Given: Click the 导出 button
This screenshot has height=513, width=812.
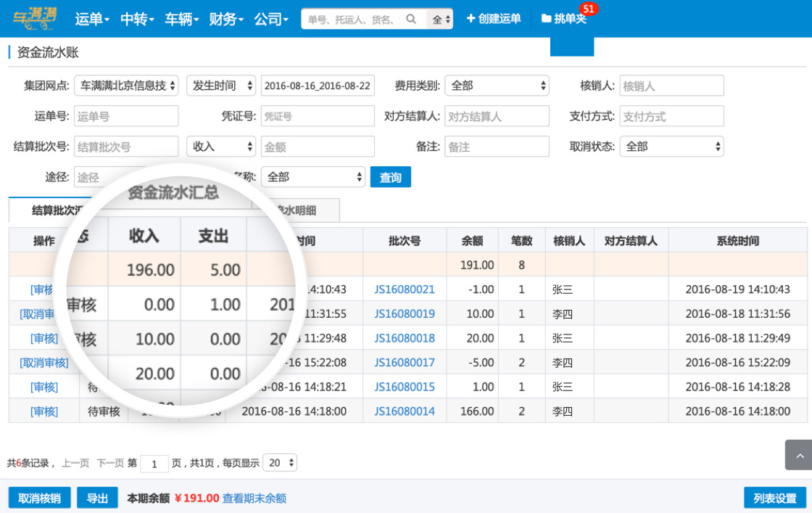Looking at the screenshot, I should click(x=97, y=498).
